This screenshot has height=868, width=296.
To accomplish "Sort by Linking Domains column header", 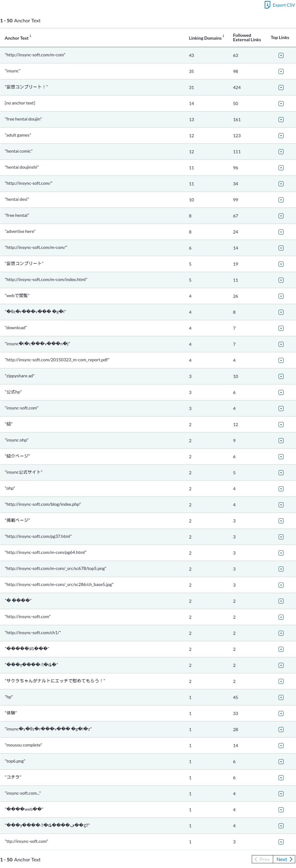I will [205, 38].
